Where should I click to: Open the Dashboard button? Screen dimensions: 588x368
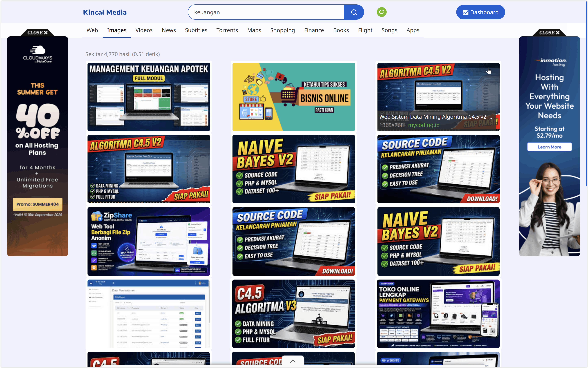(x=480, y=12)
